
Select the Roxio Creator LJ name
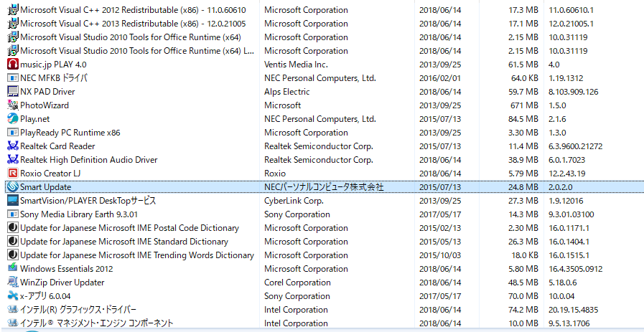[x=50, y=174]
